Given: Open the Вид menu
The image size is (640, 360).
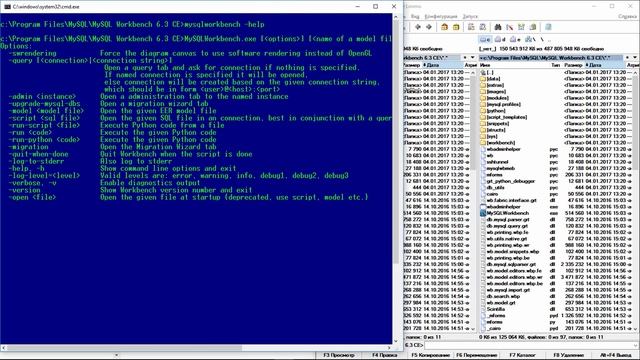Looking at the screenshot, I should (415, 16).
